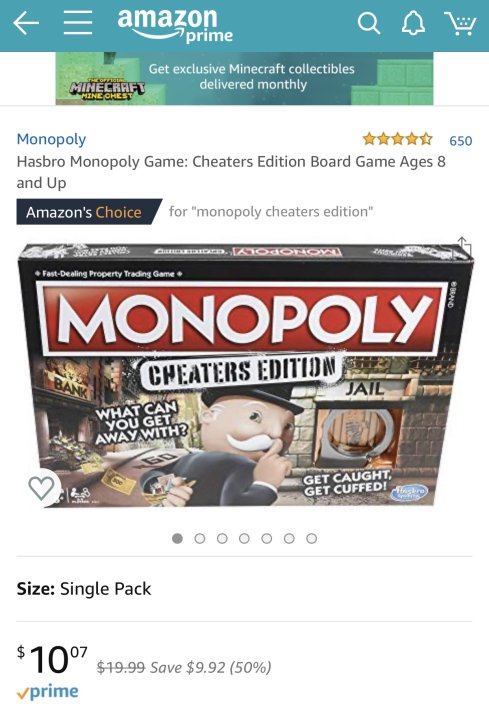The width and height of the screenshot is (489, 720).
Task: Open star rating details
Action: pos(397,139)
